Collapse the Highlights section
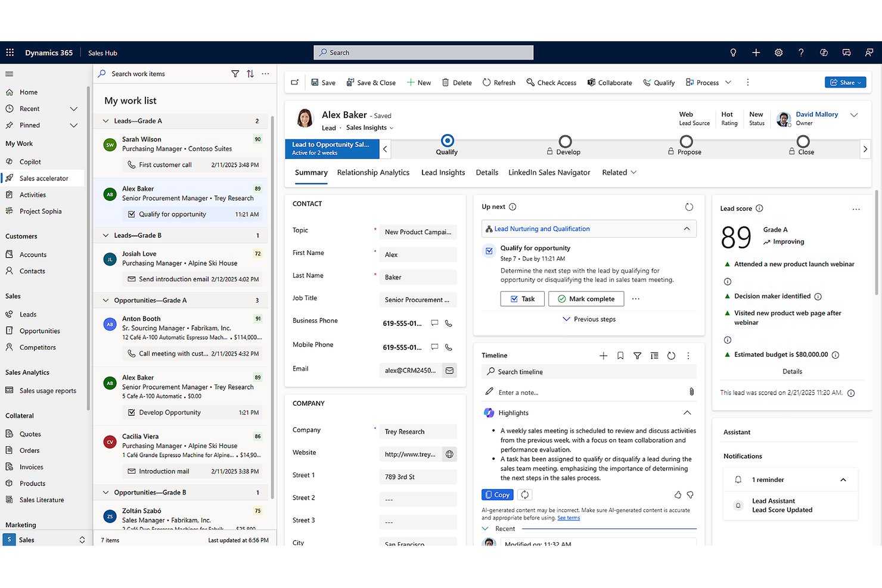 tap(687, 413)
